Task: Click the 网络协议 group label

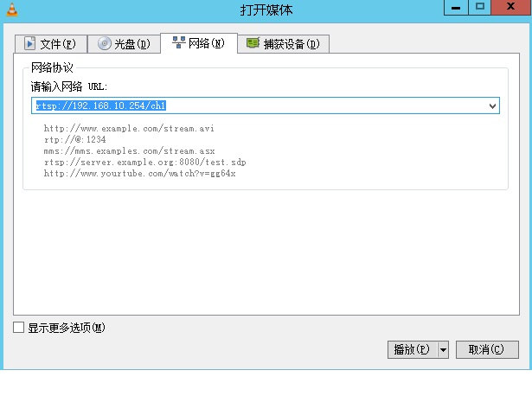Action: click(52, 67)
